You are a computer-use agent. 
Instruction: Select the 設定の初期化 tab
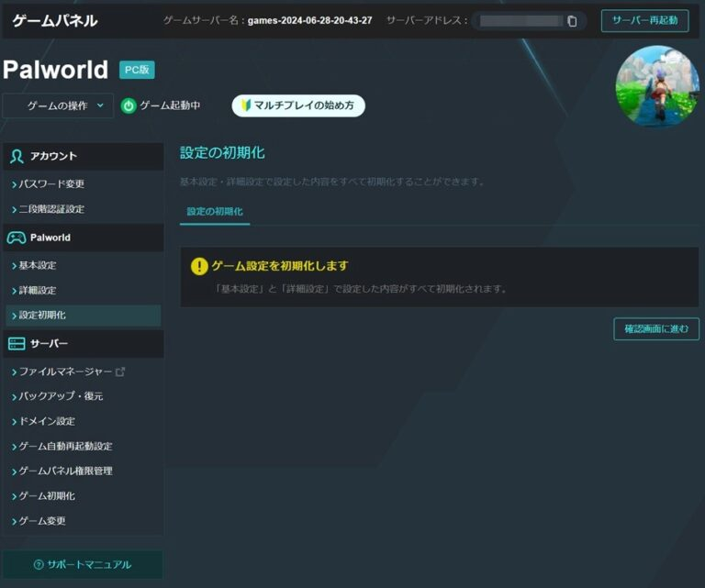pos(215,212)
